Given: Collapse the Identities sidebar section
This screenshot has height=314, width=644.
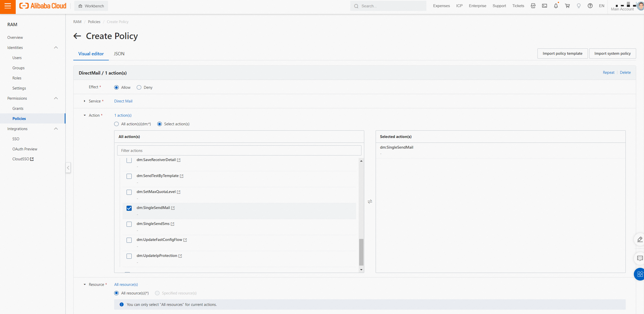Looking at the screenshot, I should [x=56, y=48].
